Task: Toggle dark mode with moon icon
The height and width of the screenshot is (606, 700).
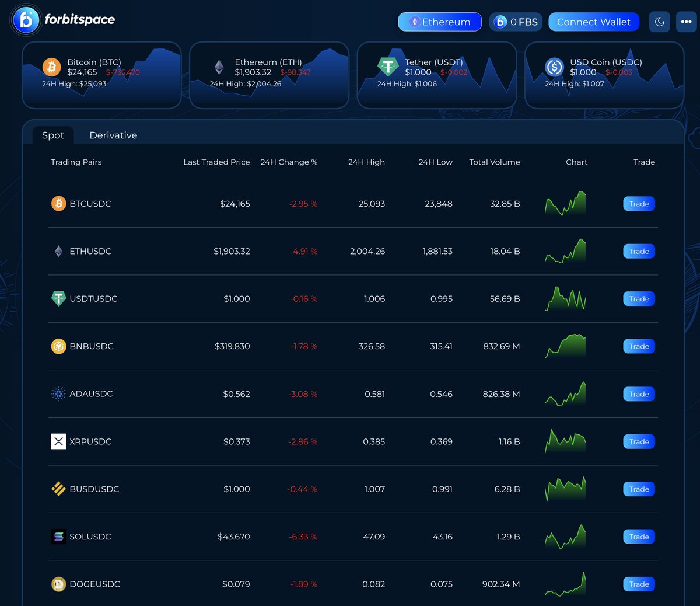Action: click(660, 22)
